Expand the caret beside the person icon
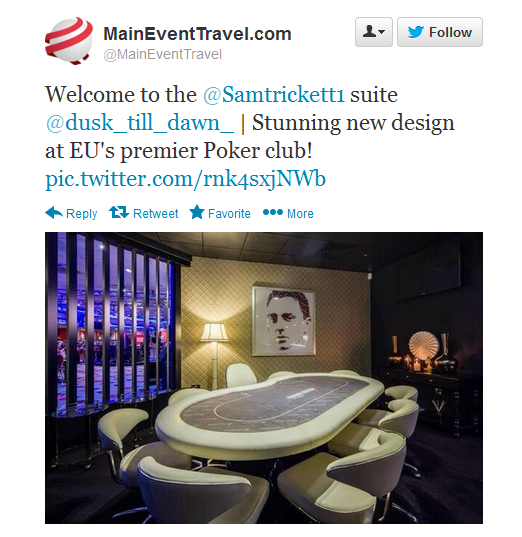 (x=382, y=32)
